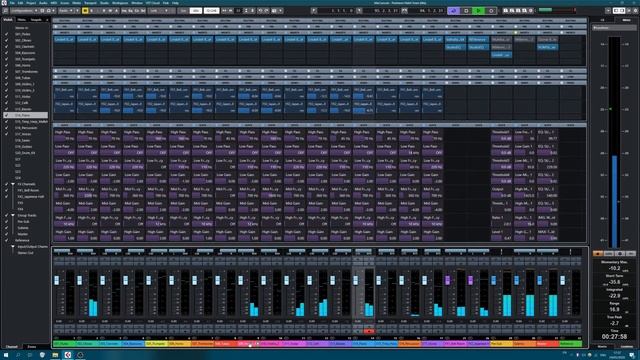Screen dimensions: 640x360
Task: Switch to the Visibility tab
Action: coord(8,20)
